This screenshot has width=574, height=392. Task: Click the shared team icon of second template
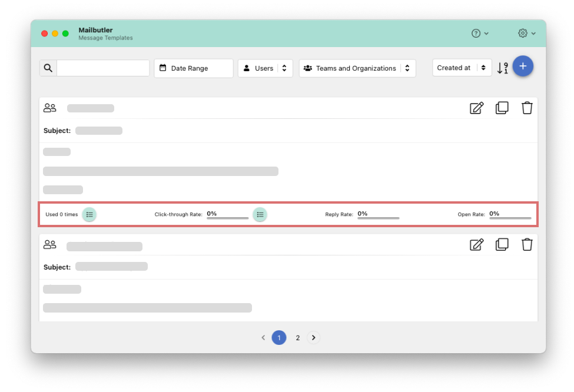(50, 244)
